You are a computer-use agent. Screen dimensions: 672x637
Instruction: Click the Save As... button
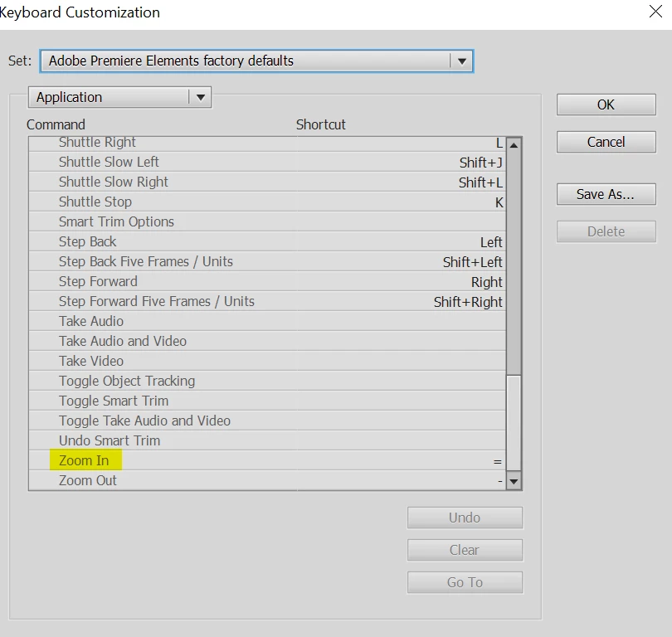(x=606, y=194)
